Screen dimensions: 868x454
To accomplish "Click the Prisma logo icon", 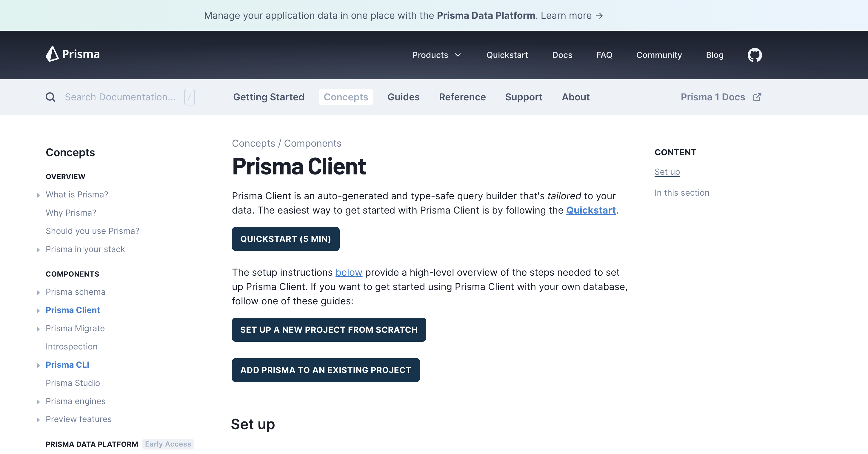I will [52, 54].
